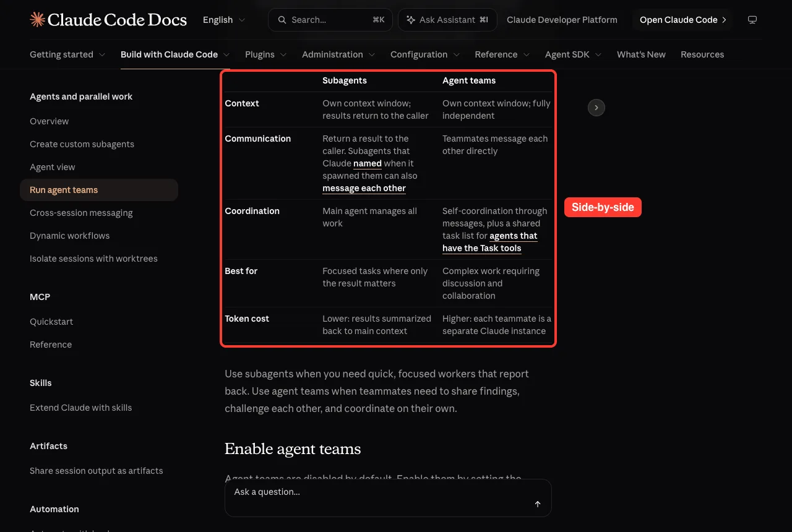Click the Claude Code Docs starburst logo
Viewport: 792px width, 532px height.
[37, 20]
